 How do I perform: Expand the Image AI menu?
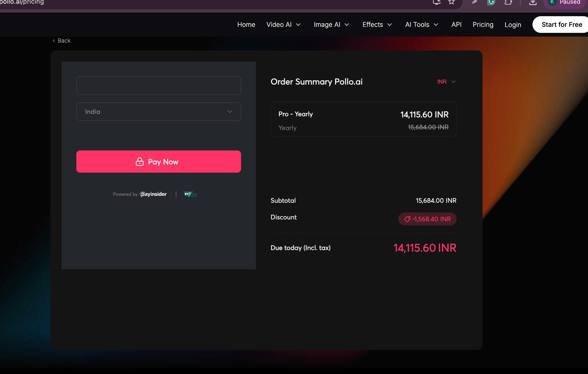tap(332, 25)
